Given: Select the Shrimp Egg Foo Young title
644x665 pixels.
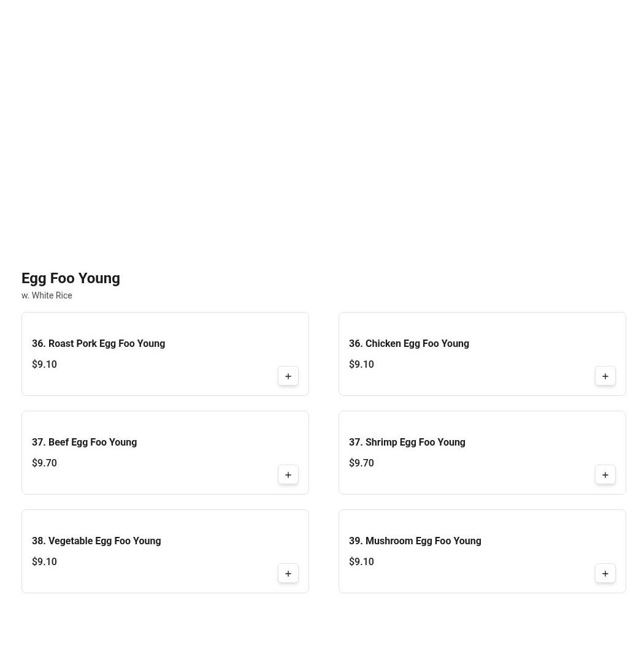Looking at the screenshot, I should pyautogui.click(x=407, y=443).
